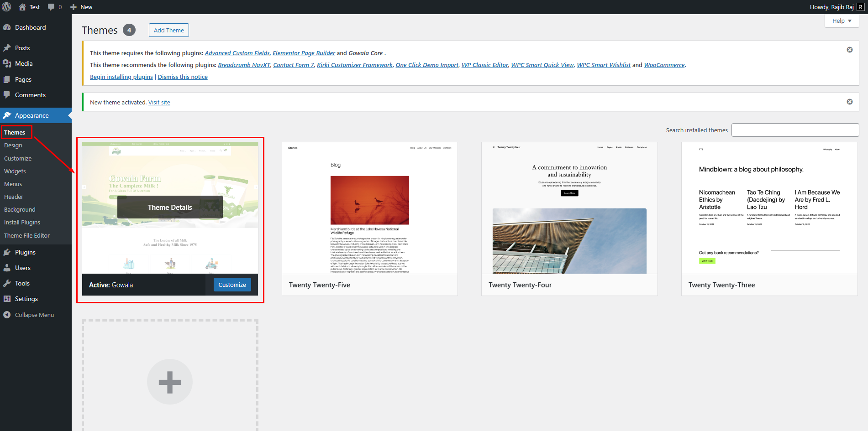Open Widgets under Appearance submenu
The image size is (868, 431).
coord(15,171)
